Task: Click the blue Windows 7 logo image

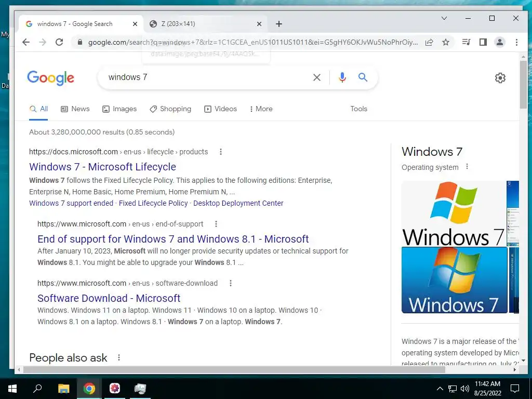Action: click(454, 280)
